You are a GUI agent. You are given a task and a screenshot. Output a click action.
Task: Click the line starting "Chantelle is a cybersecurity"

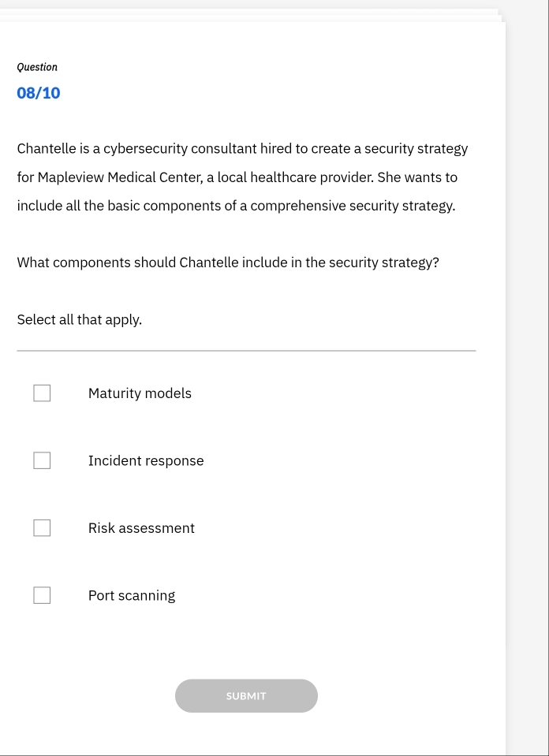pos(242,149)
